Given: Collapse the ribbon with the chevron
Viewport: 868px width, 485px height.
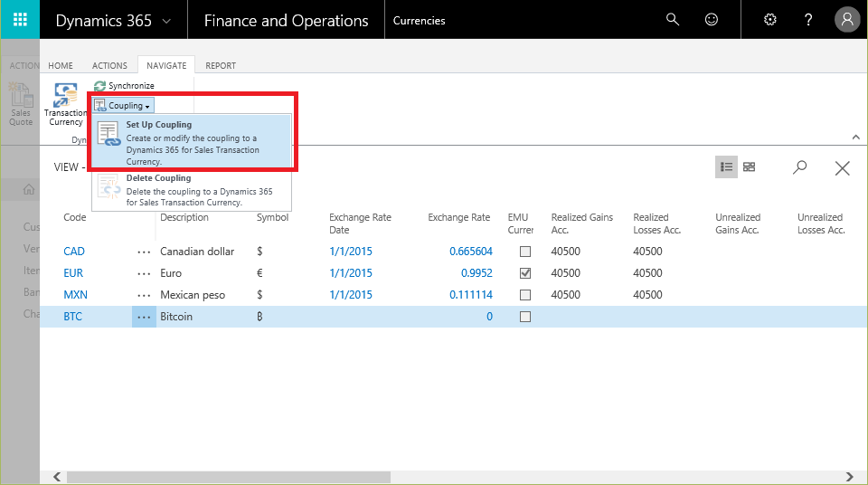Looking at the screenshot, I should (x=856, y=137).
